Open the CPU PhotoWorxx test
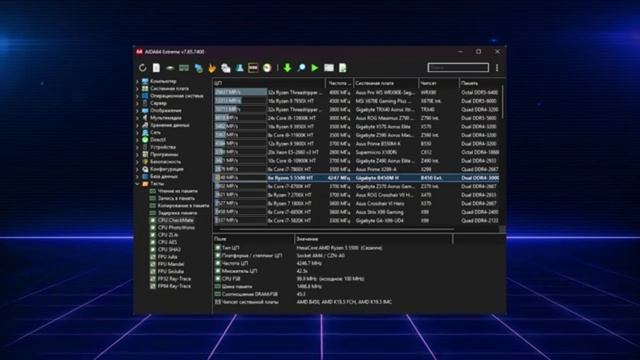The height and width of the screenshot is (360, 640). pos(176,228)
